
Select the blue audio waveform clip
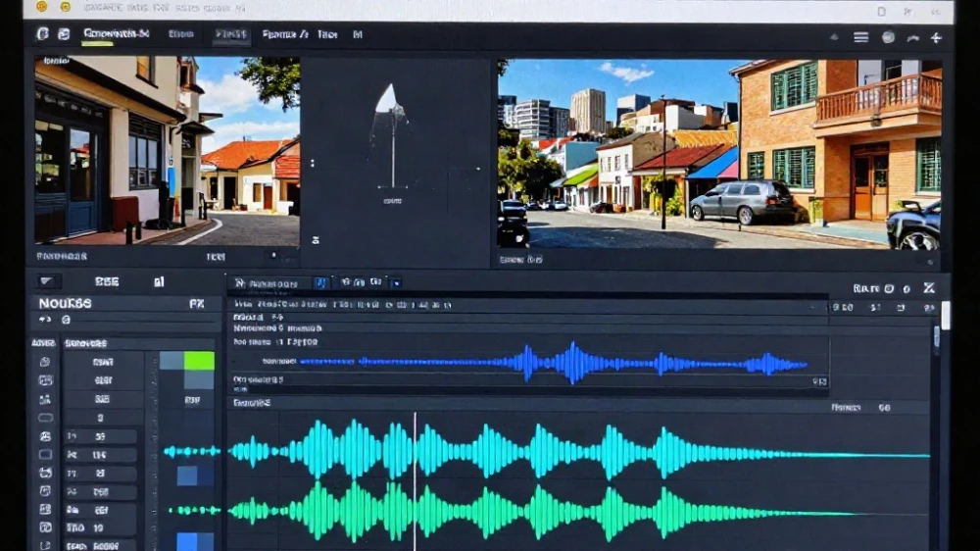pos(553,362)
